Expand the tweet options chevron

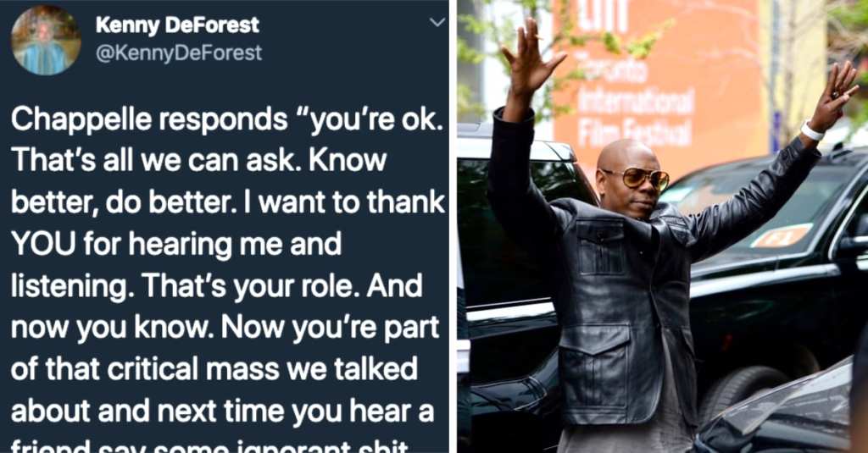click(437, 22)
